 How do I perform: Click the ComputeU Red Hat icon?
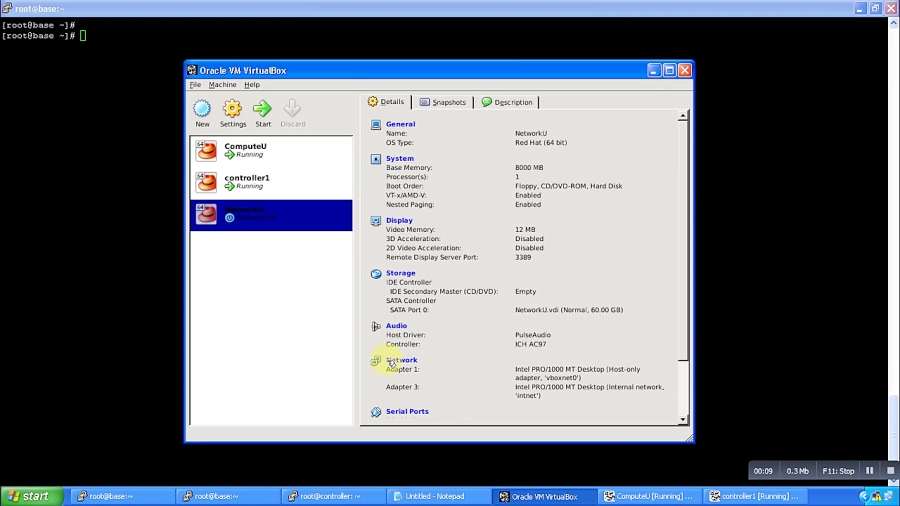(x=206, y=151)
